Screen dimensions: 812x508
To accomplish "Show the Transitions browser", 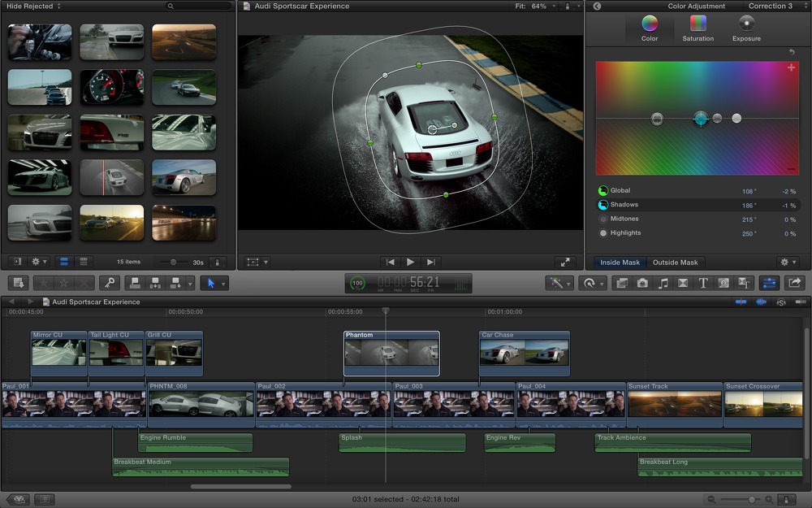I will tap(683, 283).
